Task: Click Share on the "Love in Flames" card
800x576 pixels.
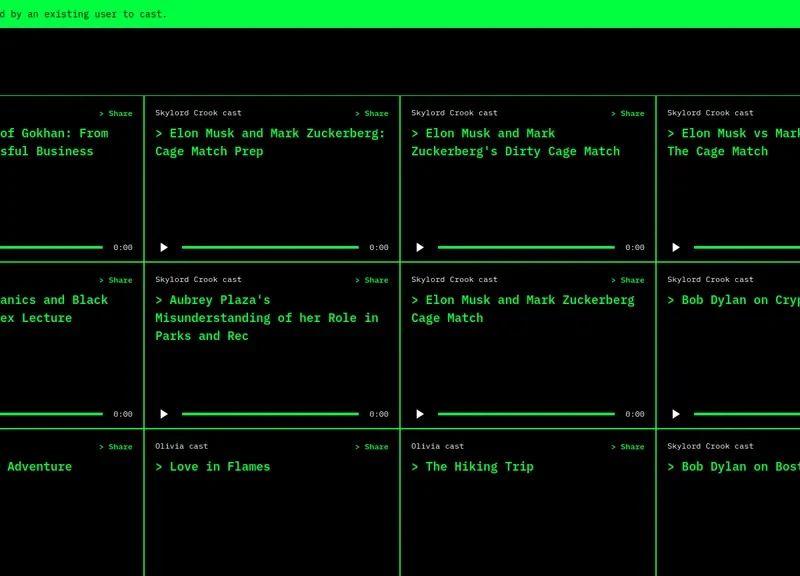Action: tap(372, 447)
